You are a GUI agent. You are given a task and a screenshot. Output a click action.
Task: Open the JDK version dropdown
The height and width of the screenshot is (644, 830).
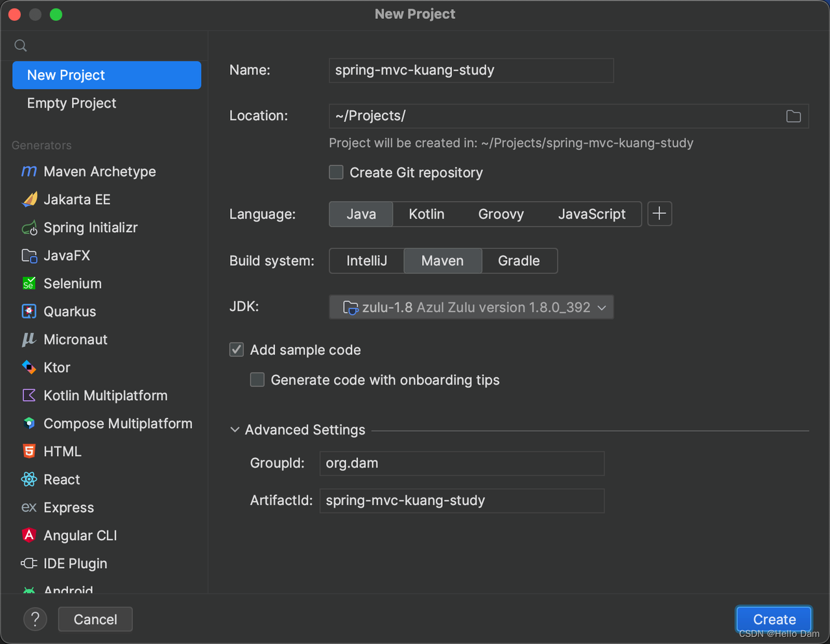(x=471, y=307)
